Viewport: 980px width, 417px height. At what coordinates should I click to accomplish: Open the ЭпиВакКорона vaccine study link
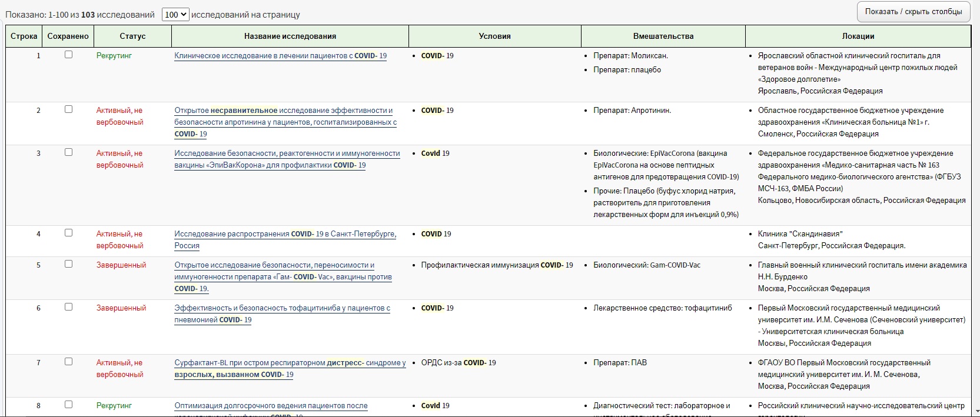coord(287,159)
